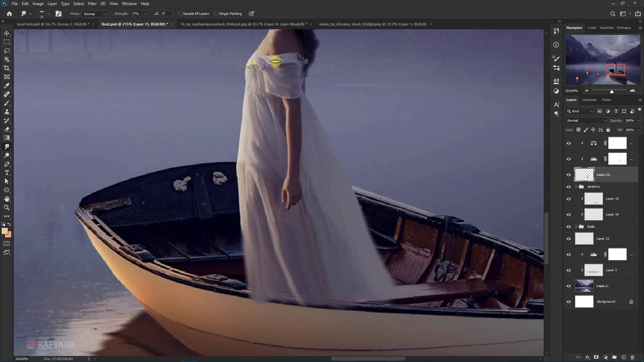Open the Search icon at top right
The height and width of the screenshot is (362, 644).
[612, 14]
